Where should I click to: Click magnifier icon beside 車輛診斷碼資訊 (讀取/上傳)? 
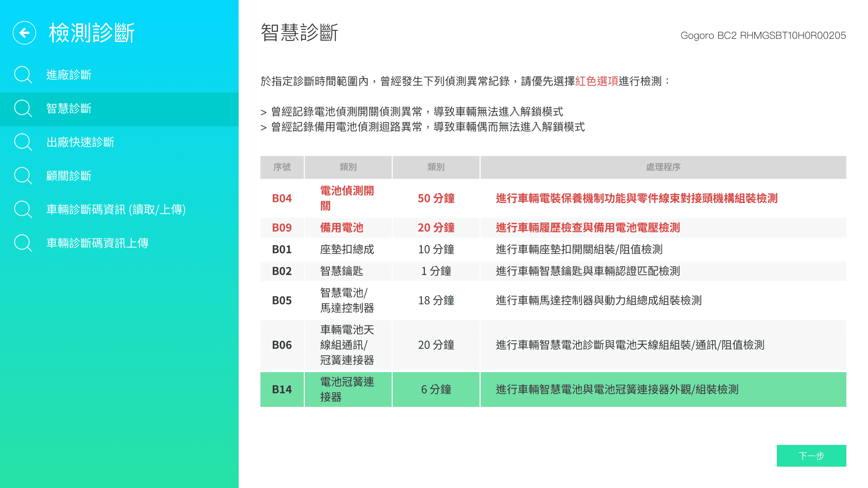23,209
